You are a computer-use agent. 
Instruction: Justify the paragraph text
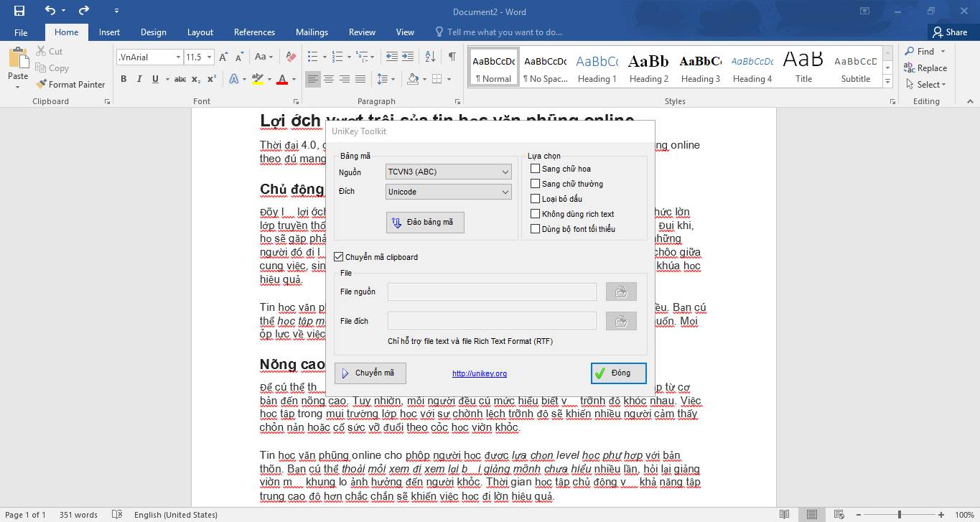click(x=360, y=79)
